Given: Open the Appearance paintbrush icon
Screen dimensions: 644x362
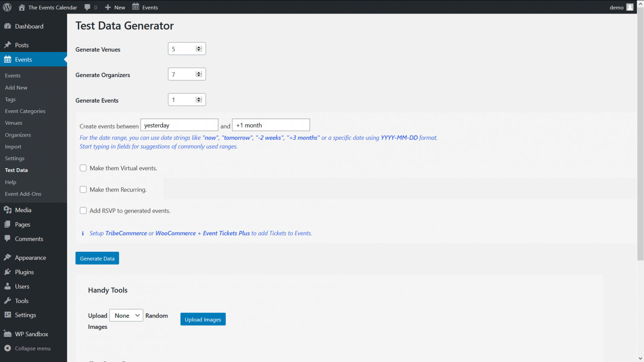Looking at the screenshot, I should pyautogui.click(x=8, y=257).
